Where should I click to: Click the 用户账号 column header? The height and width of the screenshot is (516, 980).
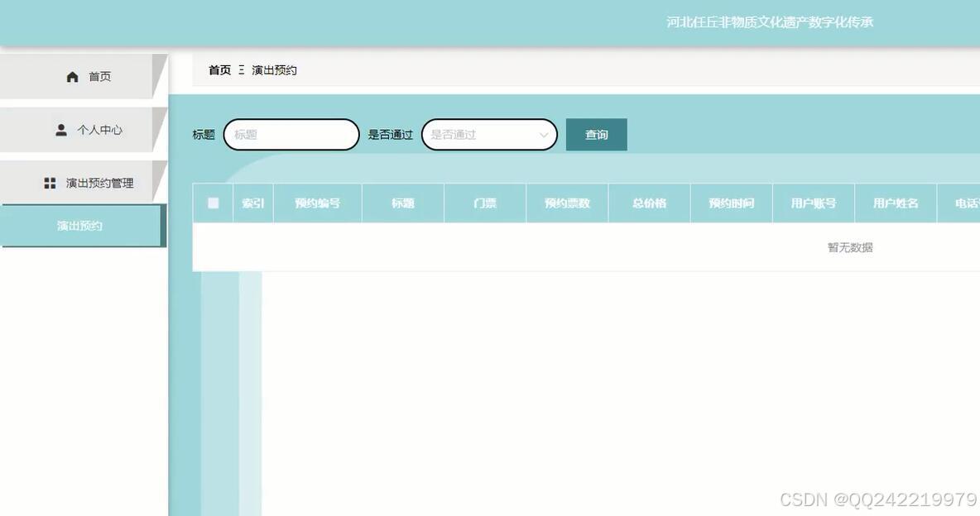point(814,203)
